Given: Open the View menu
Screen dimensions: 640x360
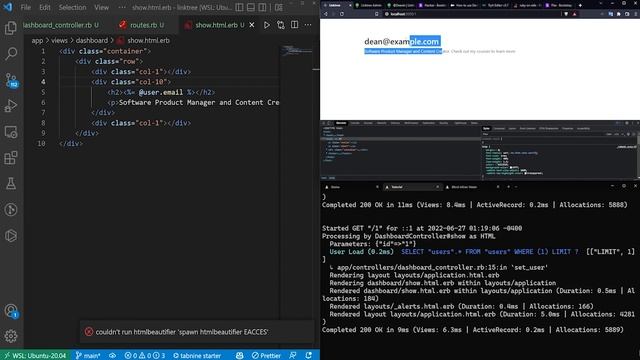Looking at the screenshot, I should point(102,7).
